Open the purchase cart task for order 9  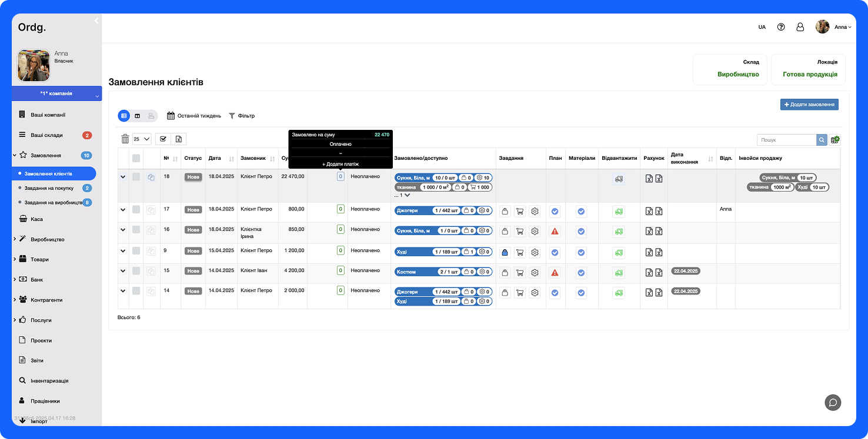pos(520,253)
